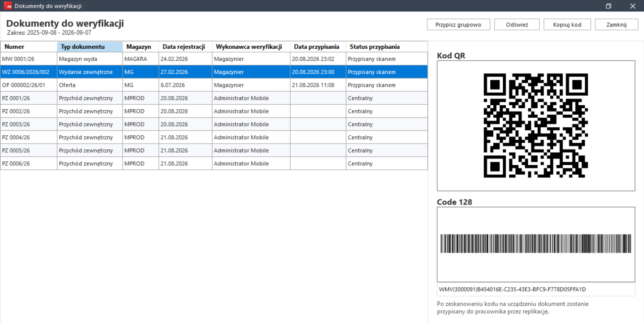
Task: Sort by Wykonawca weryfikacji column header
Action: (x=251, y=47)
